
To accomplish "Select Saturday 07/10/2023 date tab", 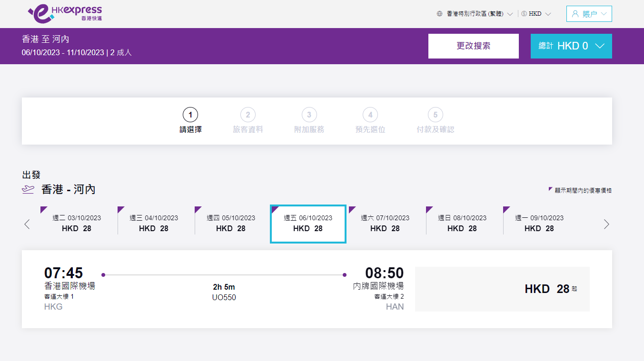I will click(x=385, y=223).
